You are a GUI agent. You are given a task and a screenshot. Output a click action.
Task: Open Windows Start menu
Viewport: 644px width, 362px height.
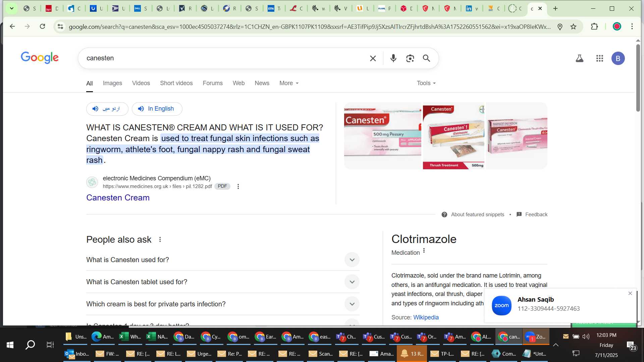(10, 345)
